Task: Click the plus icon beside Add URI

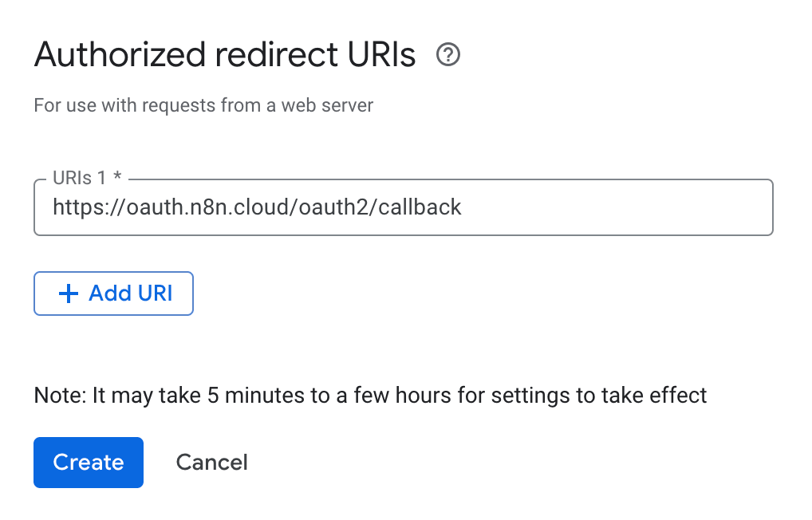Action: click(69, 293)
